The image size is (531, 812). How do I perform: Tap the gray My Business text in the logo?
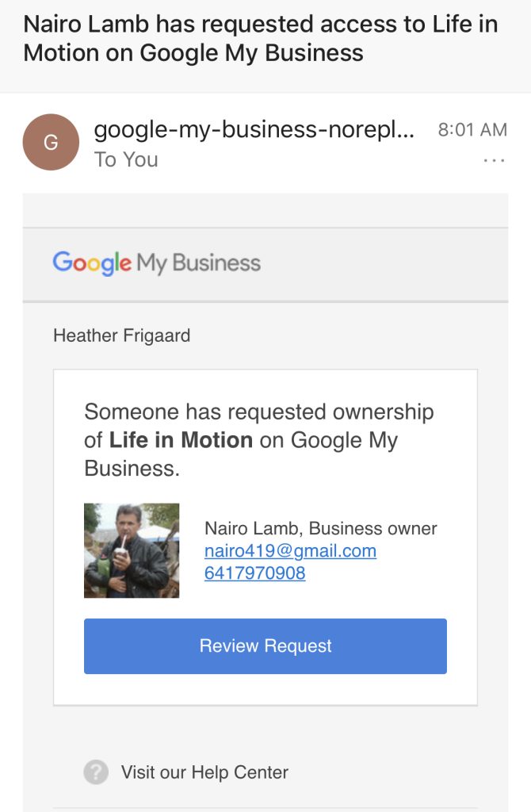(x=199, y=263)
